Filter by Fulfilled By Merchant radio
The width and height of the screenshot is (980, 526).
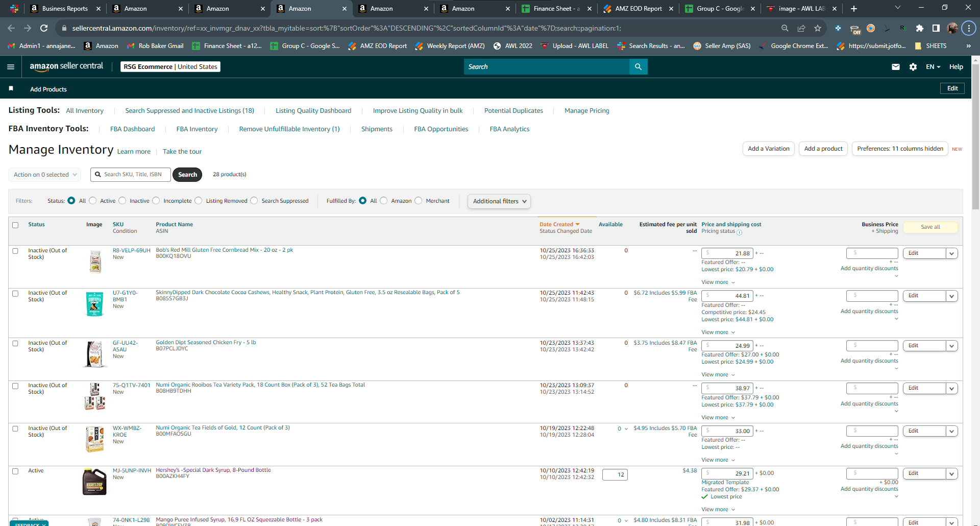[419, 201]
